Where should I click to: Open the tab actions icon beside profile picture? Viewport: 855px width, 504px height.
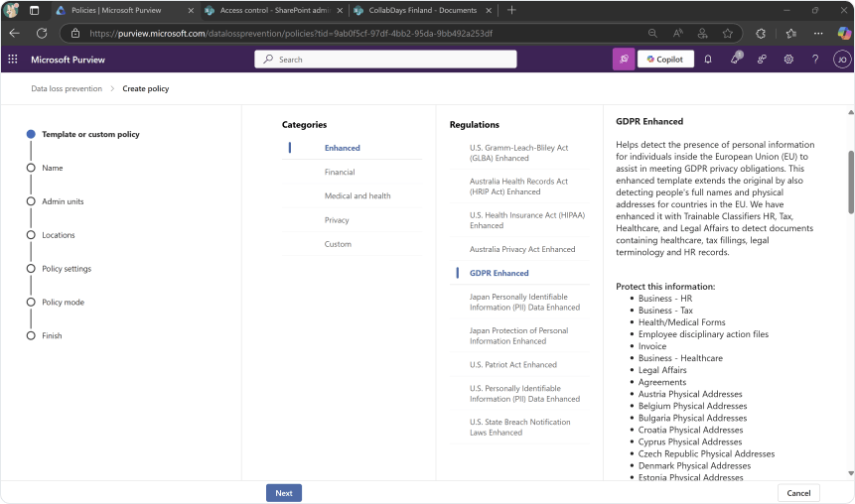click(34, 10)
